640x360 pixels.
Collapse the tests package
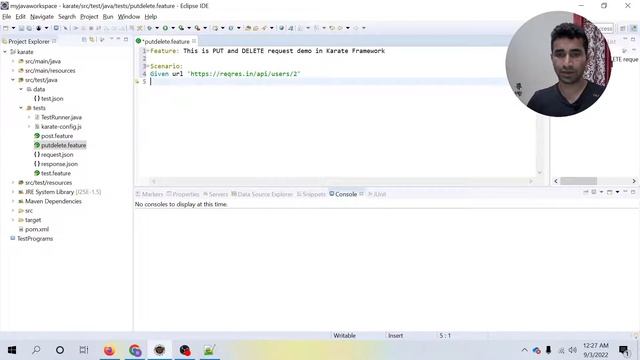point(21,108)
